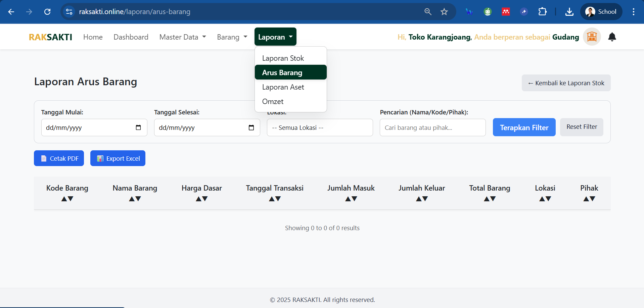Click the search field for barang or pihak
Screen dimensions: 644x308
[432, 127]
